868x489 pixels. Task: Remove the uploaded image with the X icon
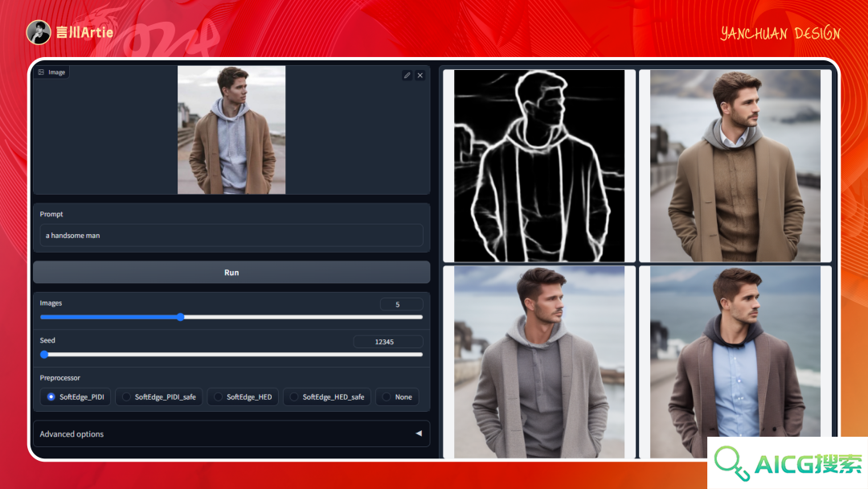coord(420,76)
